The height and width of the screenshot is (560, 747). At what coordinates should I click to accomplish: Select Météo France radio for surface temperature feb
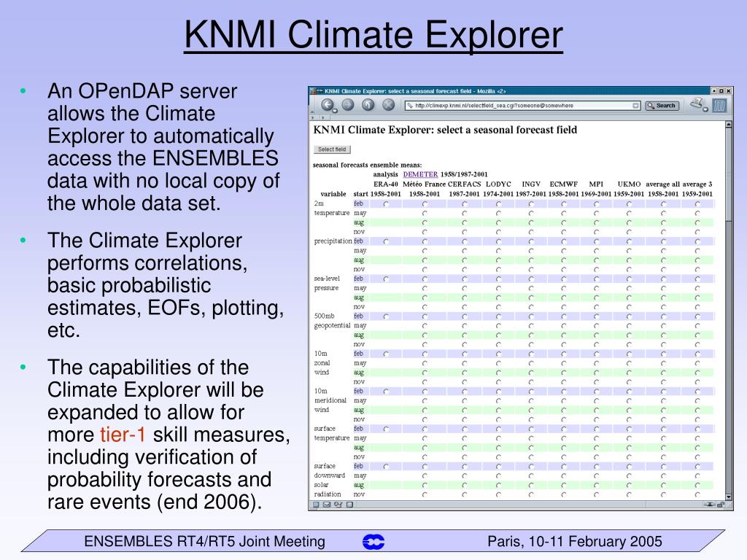[x=425, y=429]
